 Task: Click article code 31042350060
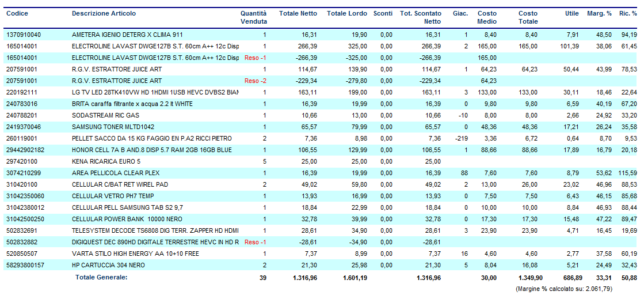click(25, 196)
